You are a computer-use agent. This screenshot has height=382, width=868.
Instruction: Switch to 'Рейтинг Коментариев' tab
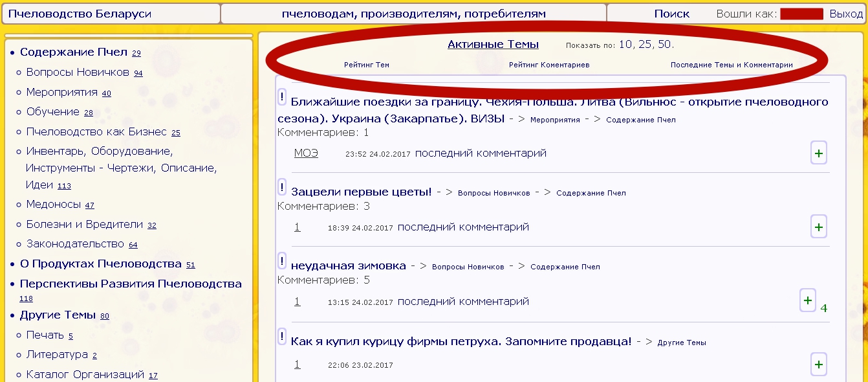pyautogui.click(x=548, y=65)
